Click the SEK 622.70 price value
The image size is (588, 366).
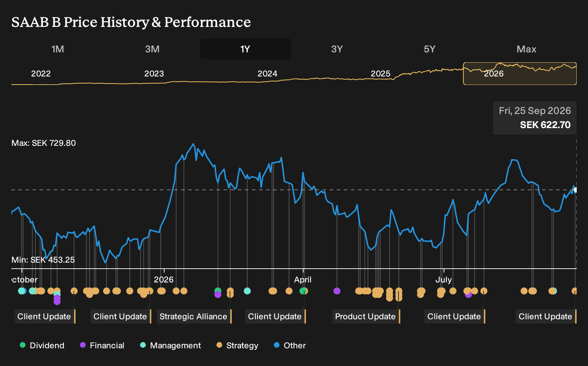[x=545, y=125]
